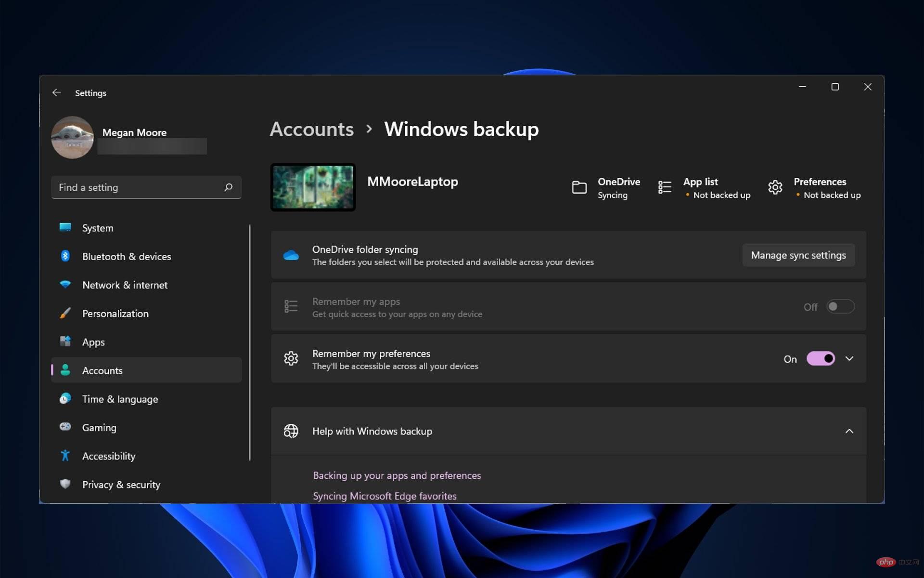Click the Remember my apps list icon
The height and width of the screenshot is (578, 924).
[x=291, y=306]
